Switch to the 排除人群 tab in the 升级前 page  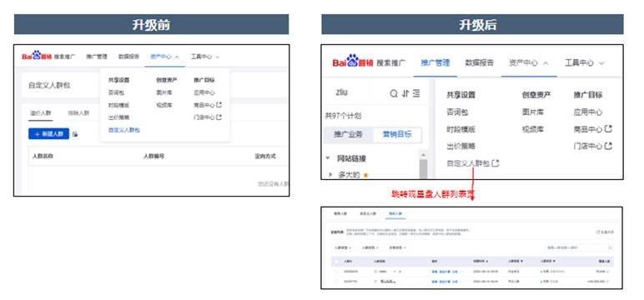click(x=78, y=113)
